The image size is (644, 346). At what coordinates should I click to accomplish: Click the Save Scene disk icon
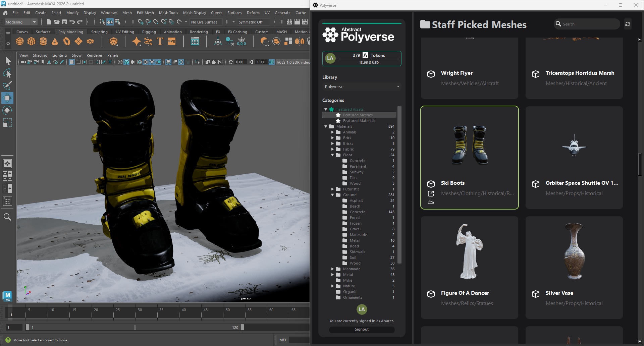pos(64,22)
